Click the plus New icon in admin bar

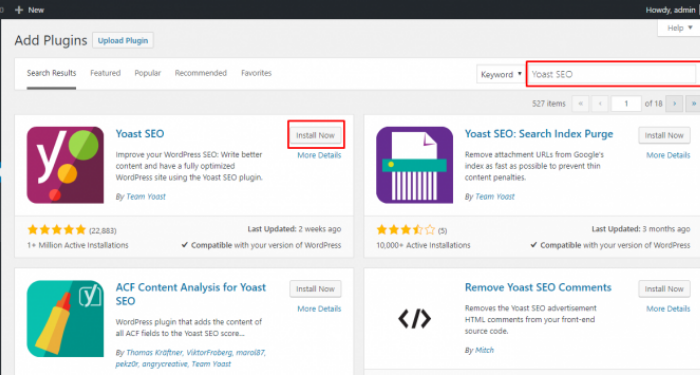click(x=19, y=10)
